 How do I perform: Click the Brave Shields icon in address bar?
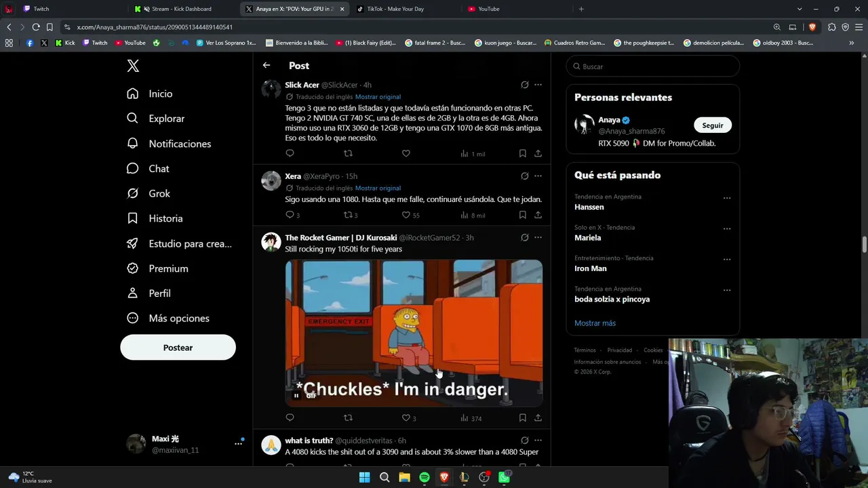coord(812,27)
